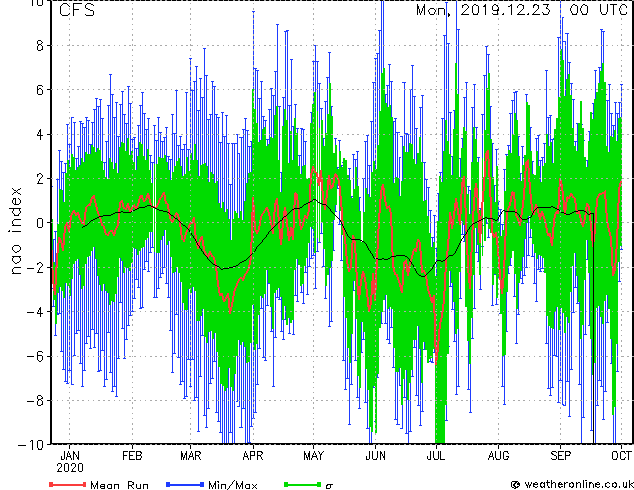Click the y-axis value 6
The image size is (634, 490).
pyautogui.click(x=40, y=90)
